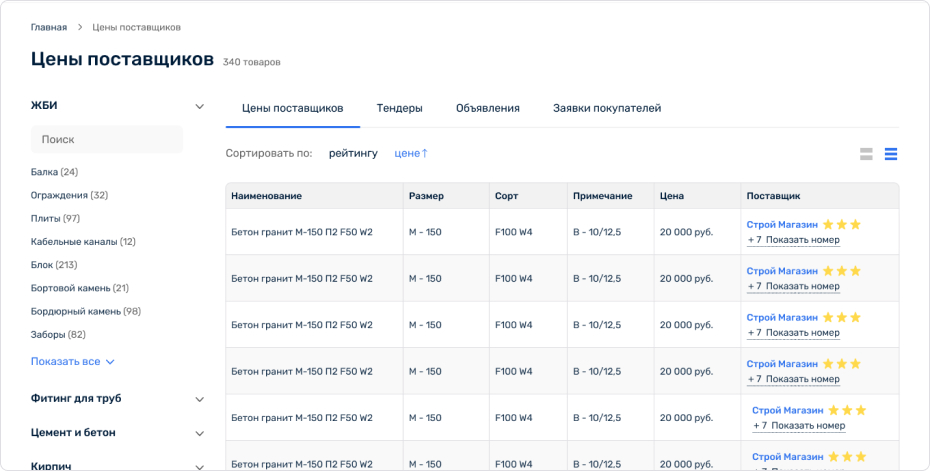The height and width of the screenshot is (471, 930).
Task: Switch to two-row card view icon
Action: [x=866, y=154]
